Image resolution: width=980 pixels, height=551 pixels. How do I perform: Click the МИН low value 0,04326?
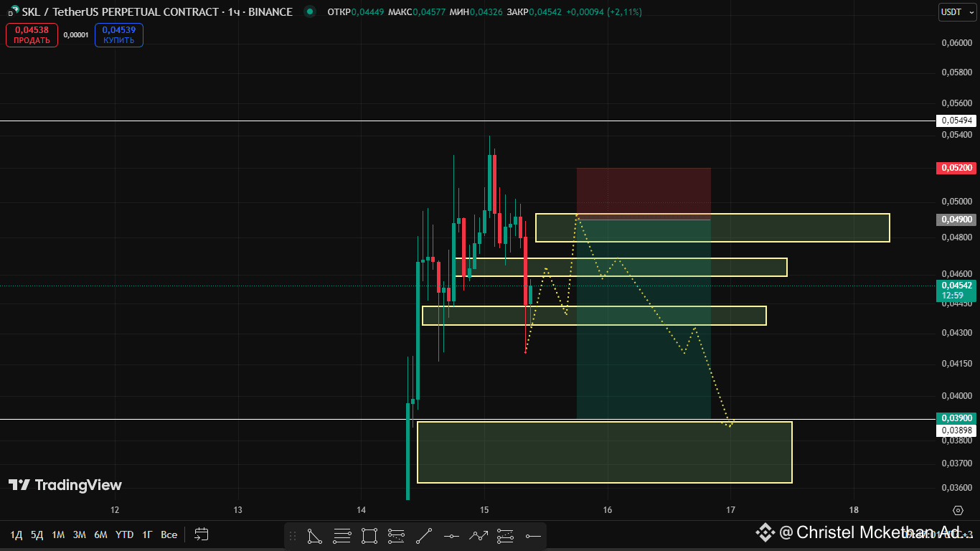pos(488,12)
